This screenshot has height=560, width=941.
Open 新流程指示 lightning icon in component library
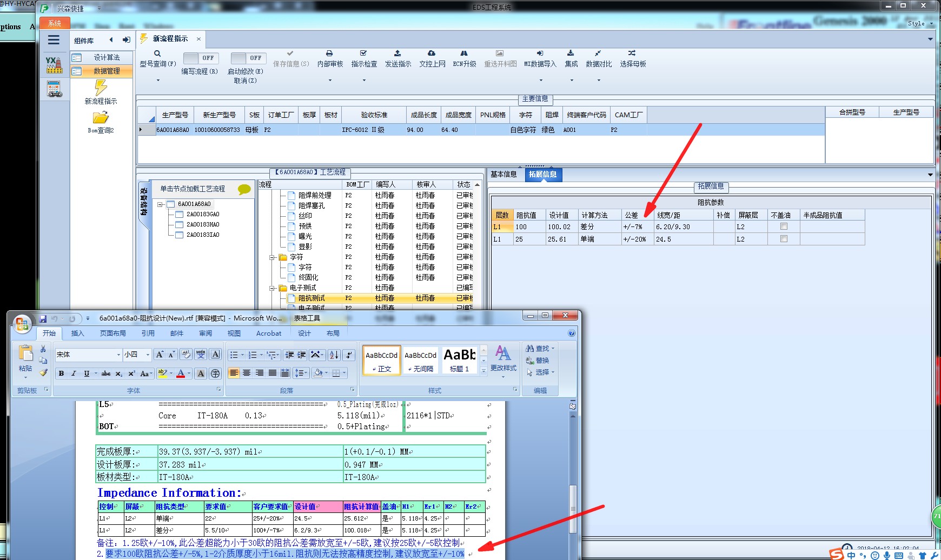[x=101, y=88]
